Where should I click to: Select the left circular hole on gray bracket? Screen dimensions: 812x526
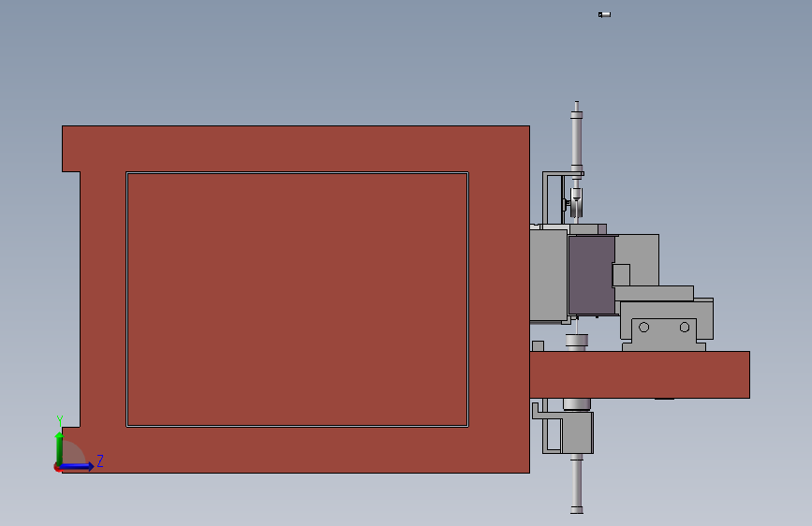pos(643,328)
